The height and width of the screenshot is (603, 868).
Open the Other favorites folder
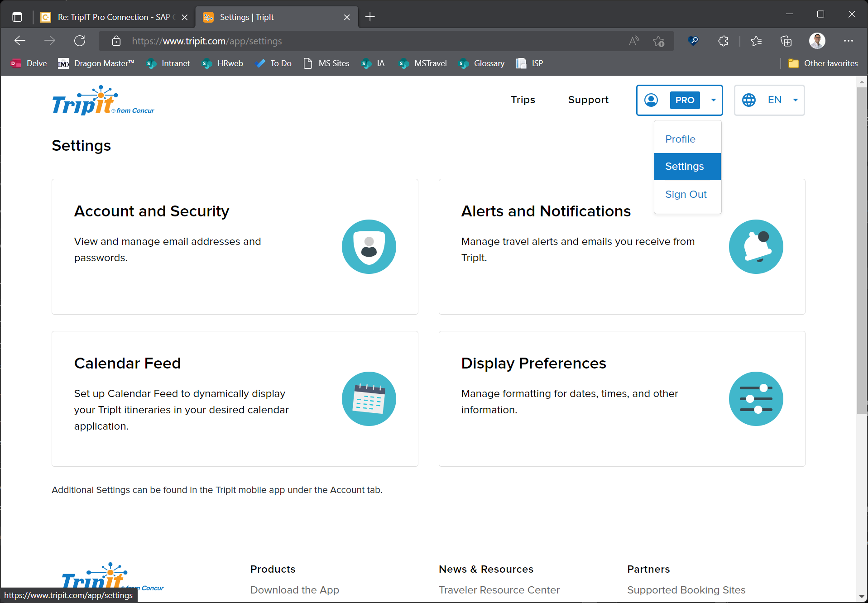coord(823,63)
